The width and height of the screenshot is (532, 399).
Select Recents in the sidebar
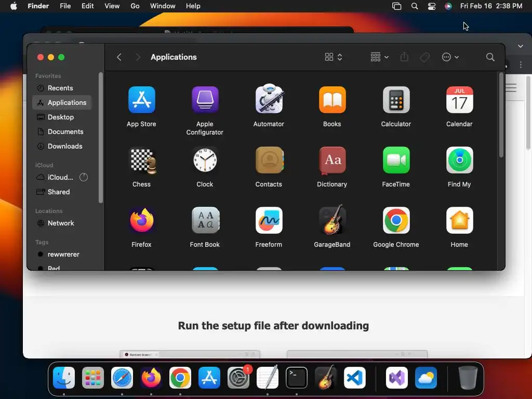pos(62,88)
